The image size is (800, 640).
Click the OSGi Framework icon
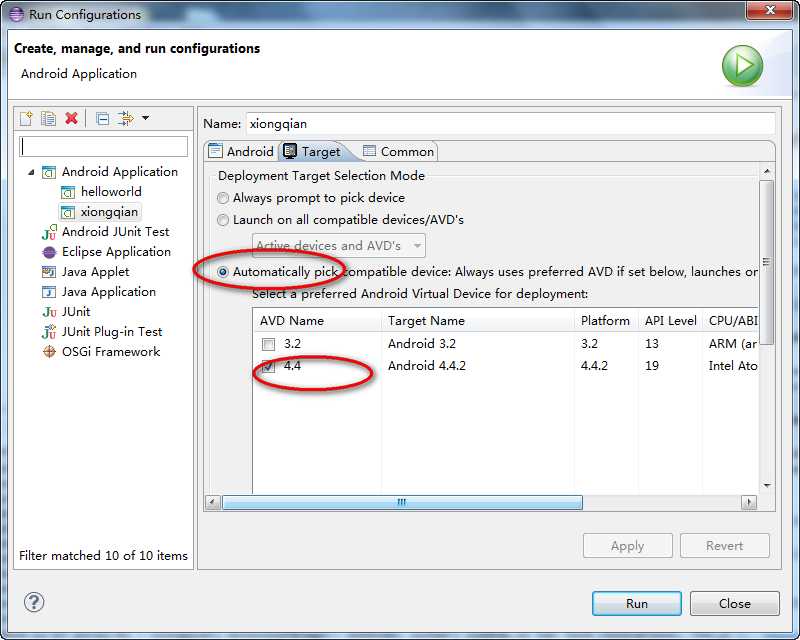point(49,352)
